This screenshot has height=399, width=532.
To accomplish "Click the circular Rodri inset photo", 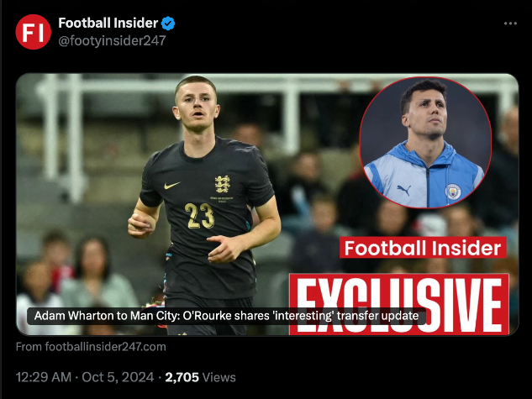I will click(x=425, y=142).
